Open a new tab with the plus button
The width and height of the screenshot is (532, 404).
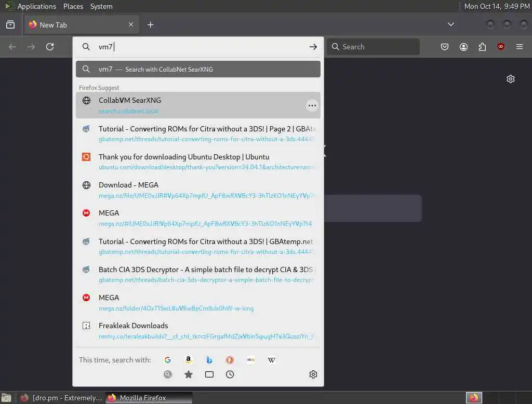tap(150, 24)
